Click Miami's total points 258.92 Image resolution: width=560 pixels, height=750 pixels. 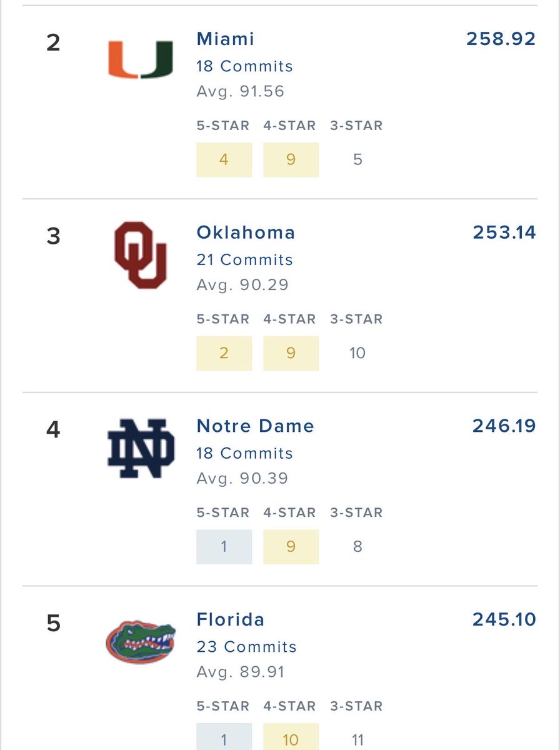pyautogui.click(x=501, y=39)
